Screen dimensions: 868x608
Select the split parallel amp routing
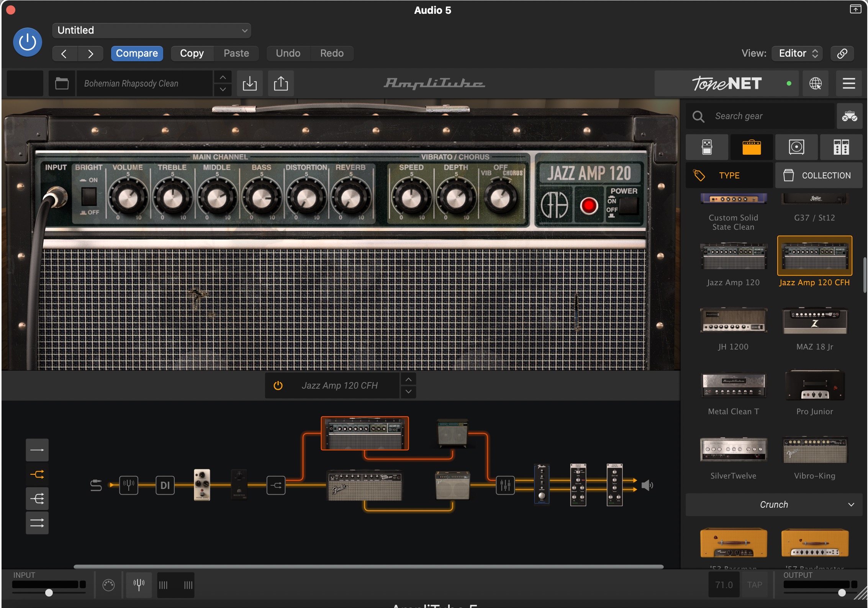(x=37, y=474)
